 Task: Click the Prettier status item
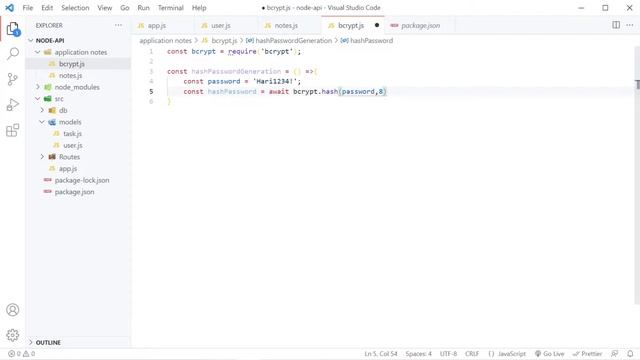coord(587,354)
